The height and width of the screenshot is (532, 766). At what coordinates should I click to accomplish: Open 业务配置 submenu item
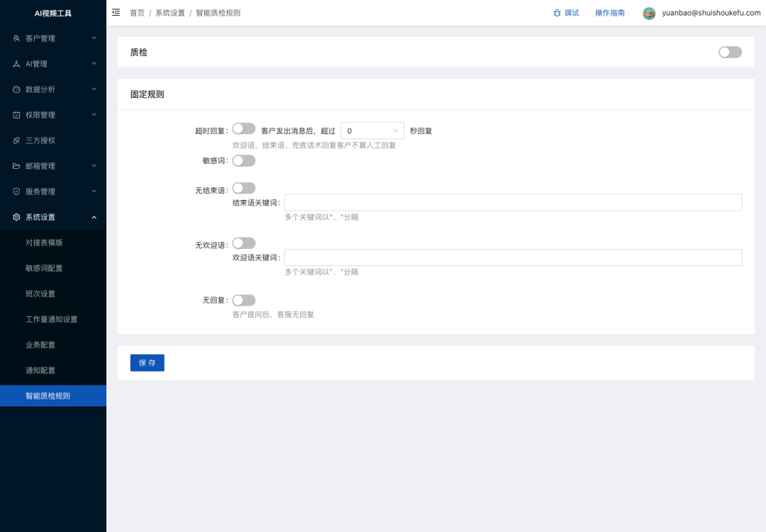coord(52,345)
